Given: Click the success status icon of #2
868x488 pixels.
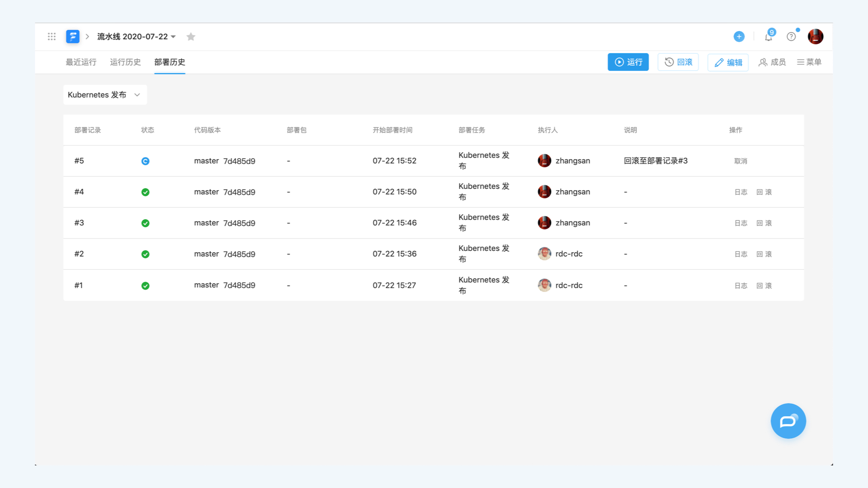Looking at the screenshot, I should [x=145, y=254].
